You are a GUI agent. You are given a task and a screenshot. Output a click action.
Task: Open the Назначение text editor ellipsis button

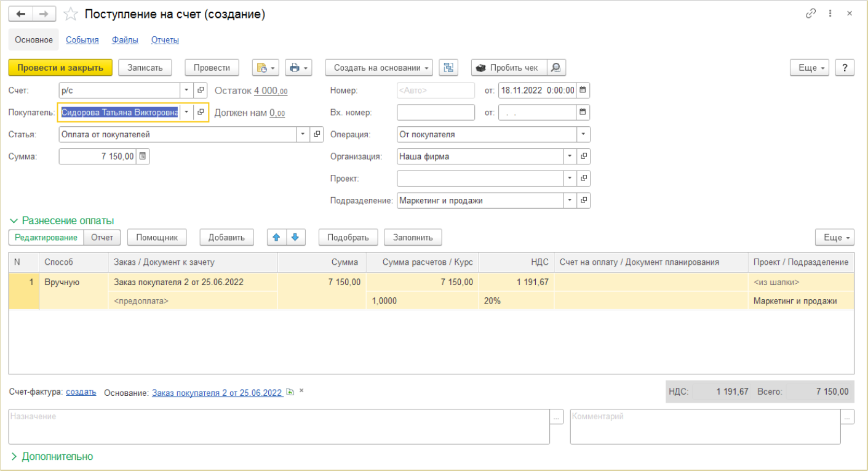click(x=556, y=417)
